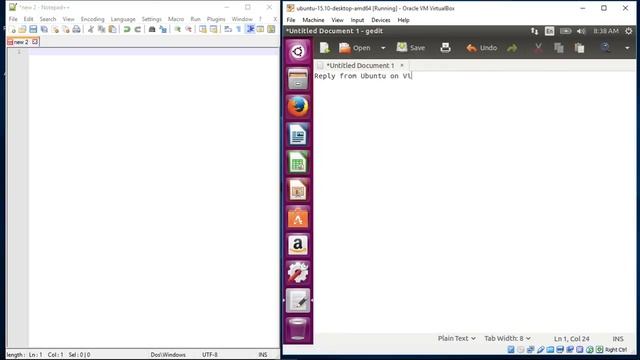This screenshot has width=640, height=360.
Task: Click Paste clipboard icon in gedit toolbar
Action: 580,48
